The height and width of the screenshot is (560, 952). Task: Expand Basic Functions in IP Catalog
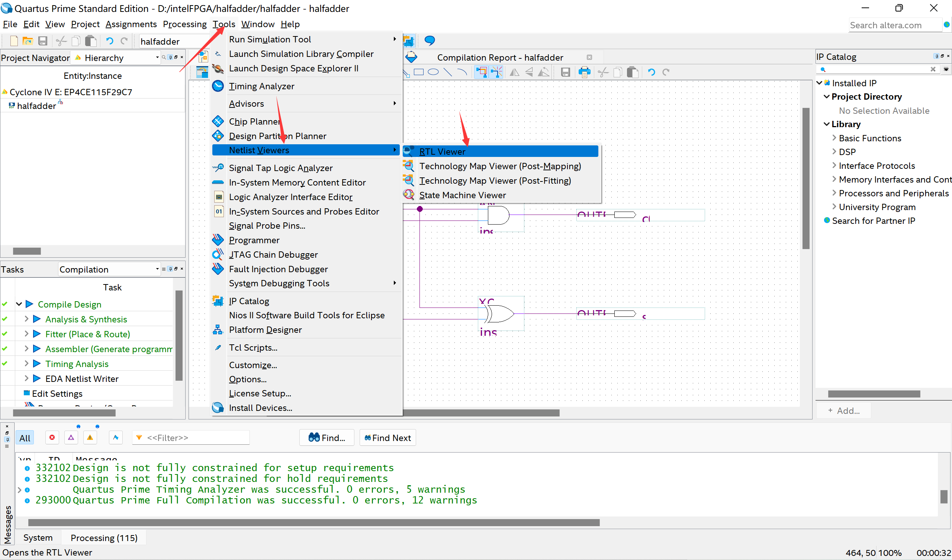[x=834, y=138]
